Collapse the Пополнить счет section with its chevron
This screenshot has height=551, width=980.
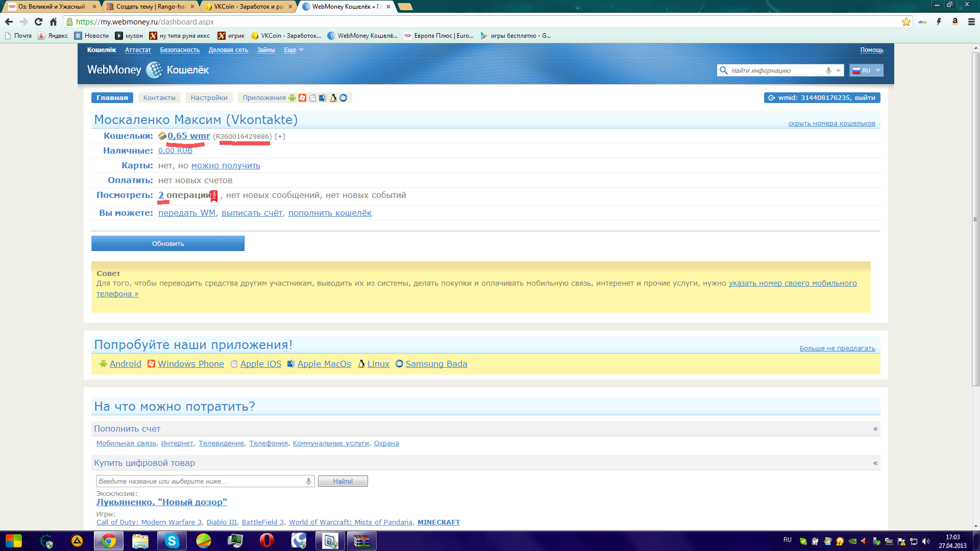click(875, 429)
